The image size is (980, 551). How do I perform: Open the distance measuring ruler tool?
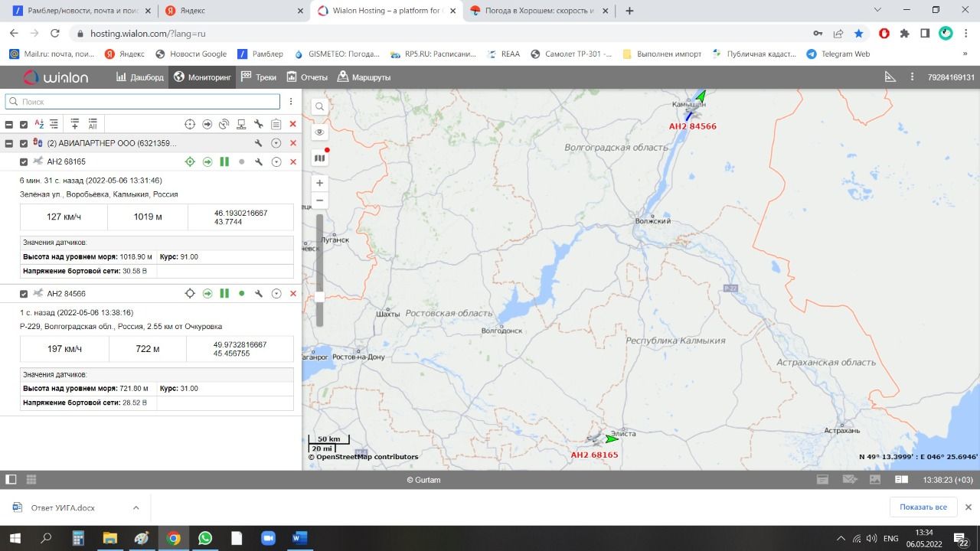coord(890,77)
